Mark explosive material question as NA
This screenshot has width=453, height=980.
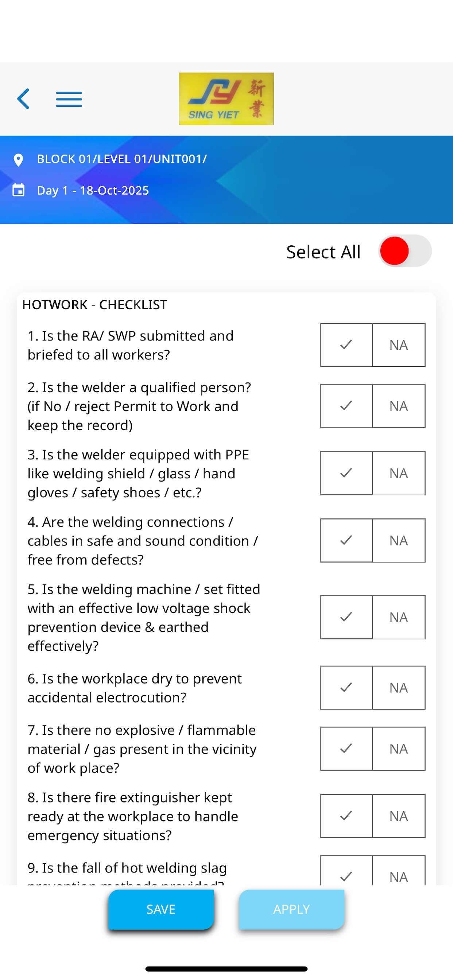coord(399,749)
